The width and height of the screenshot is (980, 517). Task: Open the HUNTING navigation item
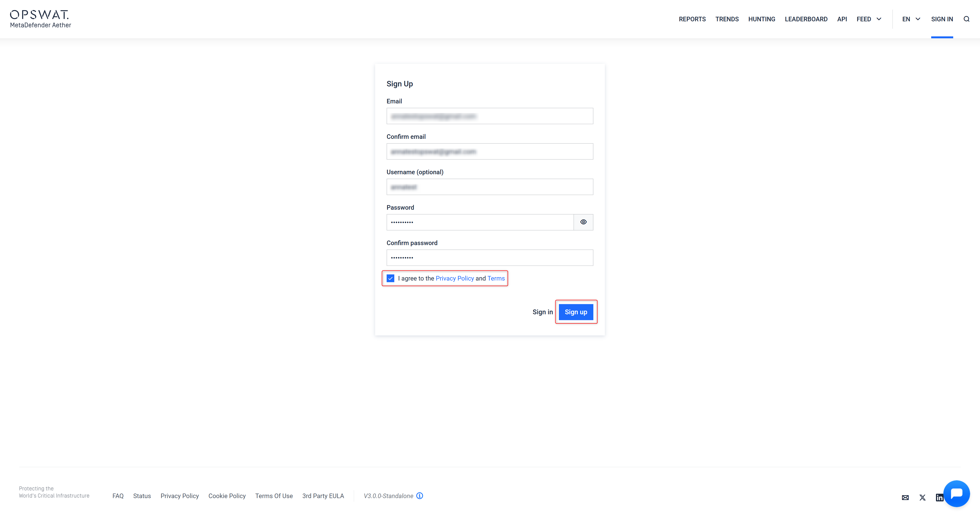761,19
